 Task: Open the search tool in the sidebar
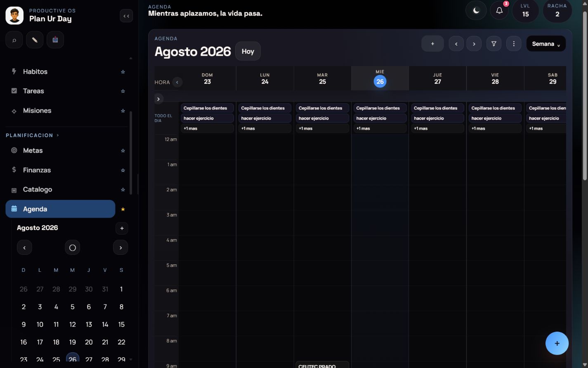(14, 40)
